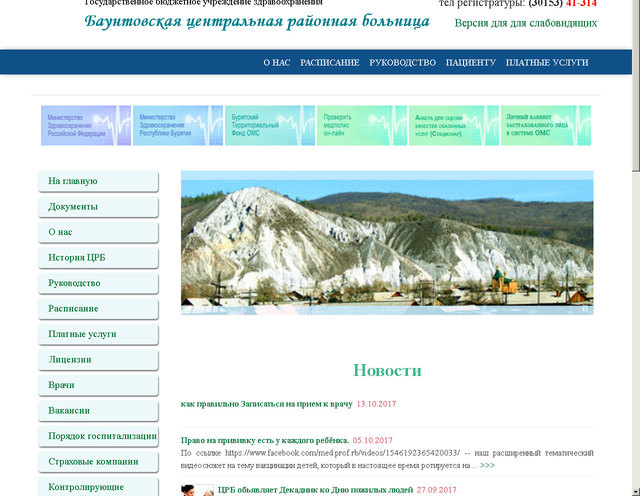Open the sidebar О нас button
640x496 pixels.
(98, 232)
